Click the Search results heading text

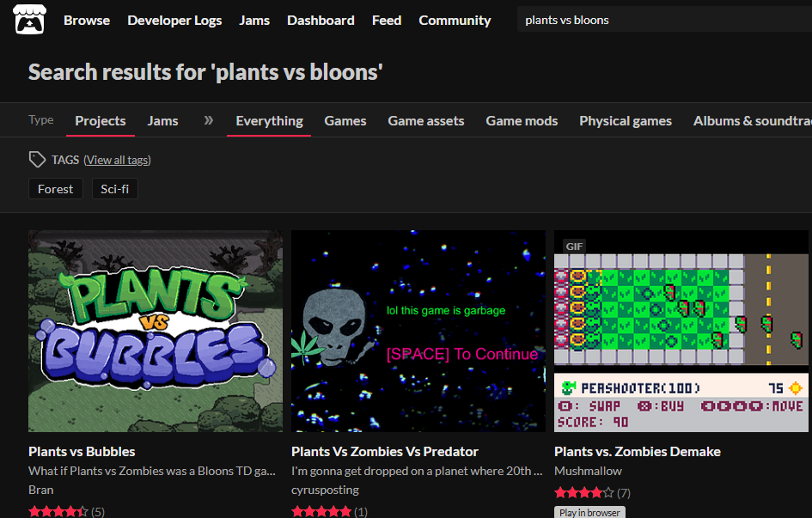[205, 72]
